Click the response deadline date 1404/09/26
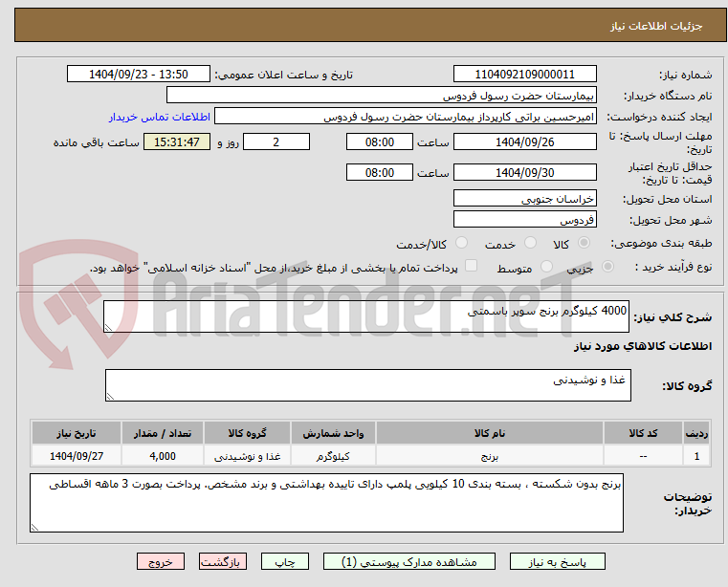Viewport: 728px width, 587px height. tap(524, 142)
